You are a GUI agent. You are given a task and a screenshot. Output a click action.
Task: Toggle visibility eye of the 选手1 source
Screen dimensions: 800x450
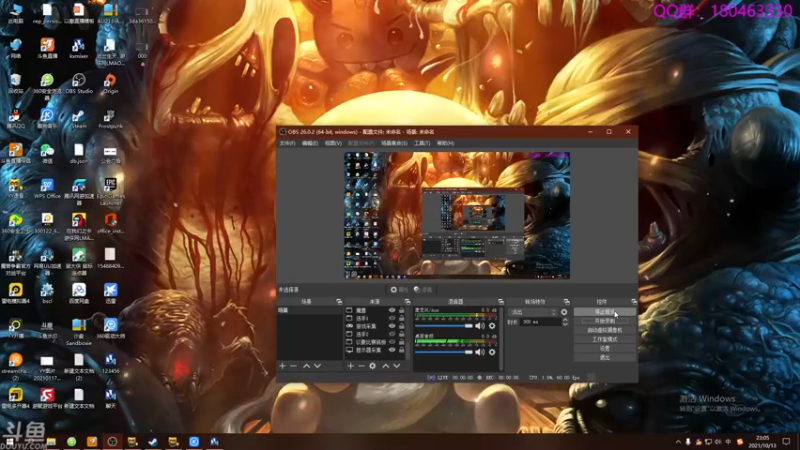click(x=392, y=318)
